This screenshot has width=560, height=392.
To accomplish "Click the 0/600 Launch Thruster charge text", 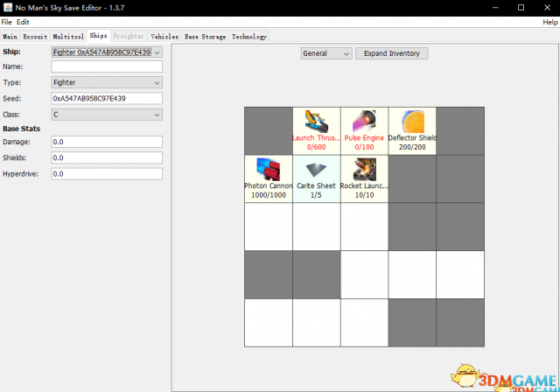I will tap(317, 147).
